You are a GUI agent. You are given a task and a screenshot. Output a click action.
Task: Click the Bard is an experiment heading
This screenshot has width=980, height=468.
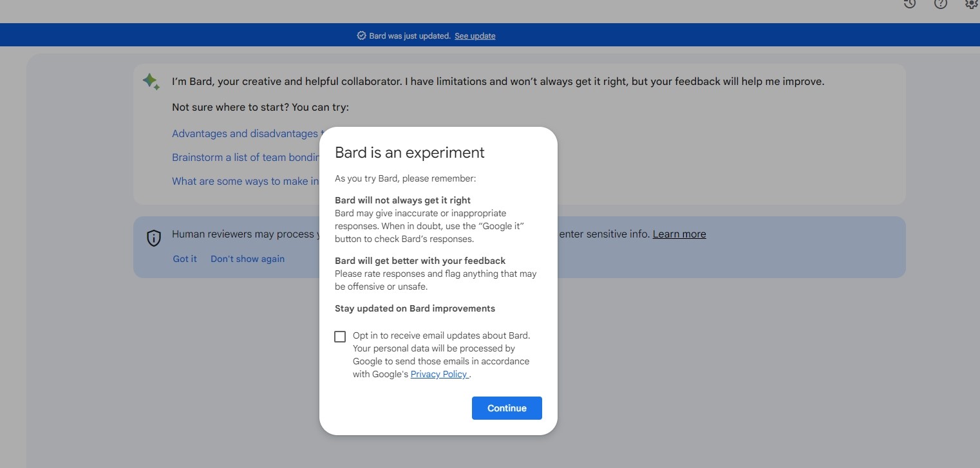click(x=410, y=153)
